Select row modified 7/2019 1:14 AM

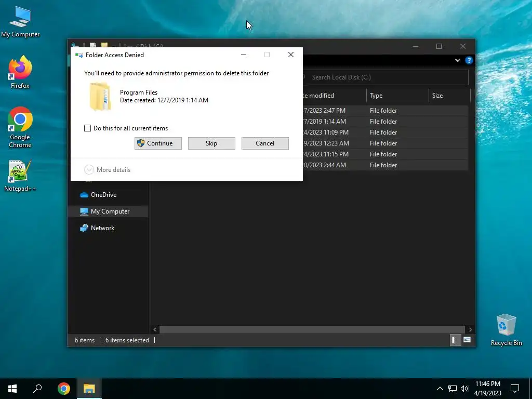[x=385, y=122]
